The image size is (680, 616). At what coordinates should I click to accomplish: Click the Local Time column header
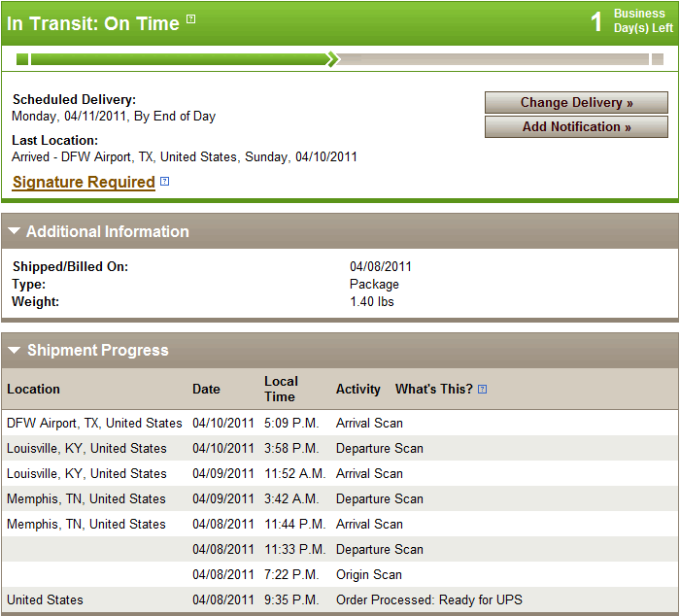pos(281,389)
